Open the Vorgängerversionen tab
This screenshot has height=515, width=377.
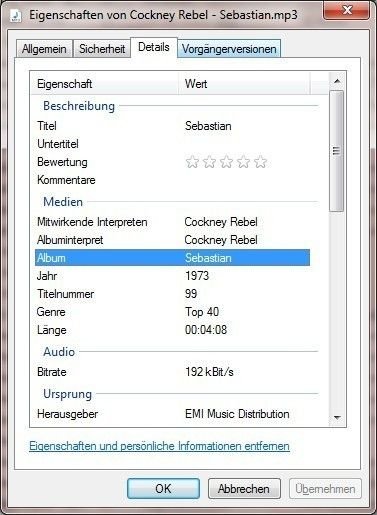tap(229, 49)
